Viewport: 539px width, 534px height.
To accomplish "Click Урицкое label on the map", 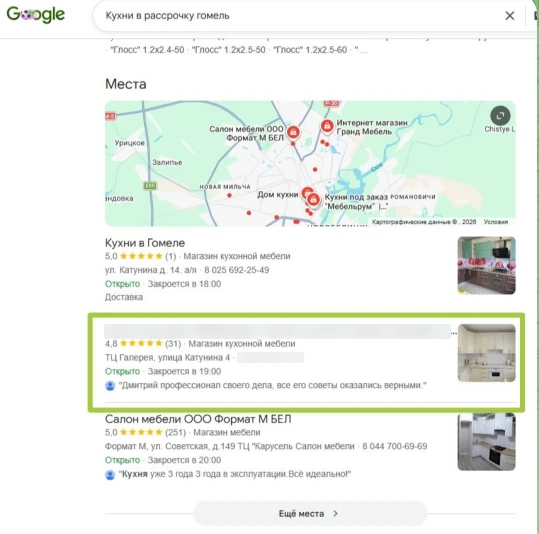I will point(130,143).
